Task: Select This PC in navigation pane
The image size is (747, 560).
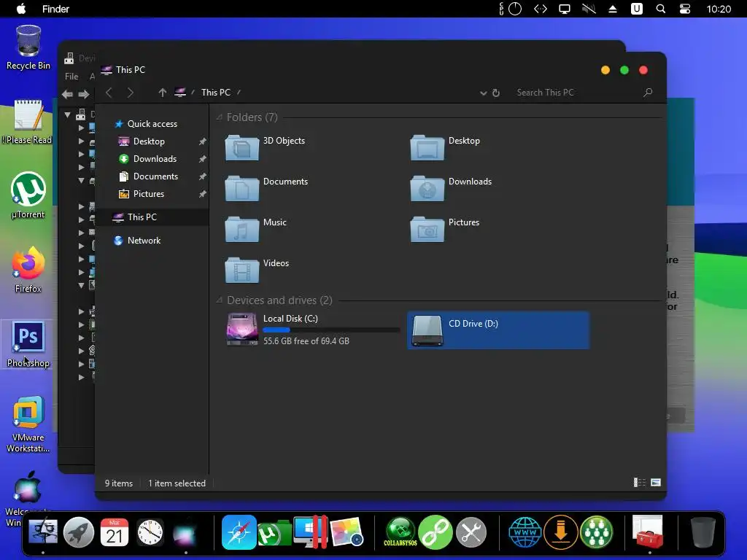Action: (152, 217)
